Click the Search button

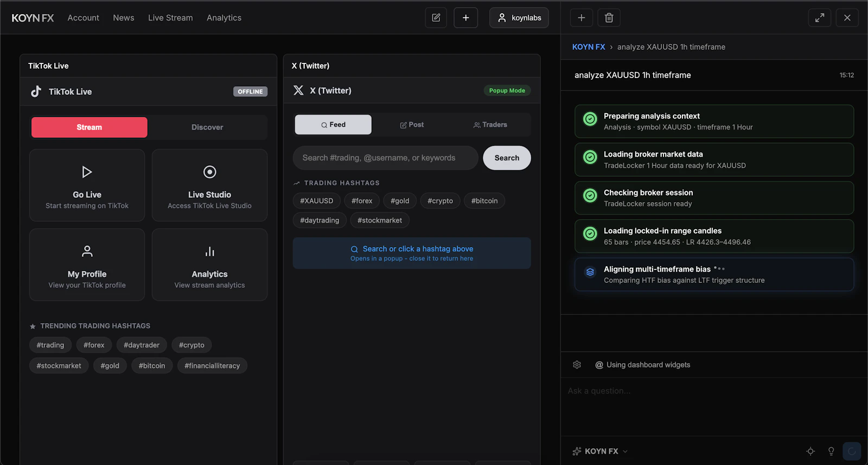tap(507, 158)
